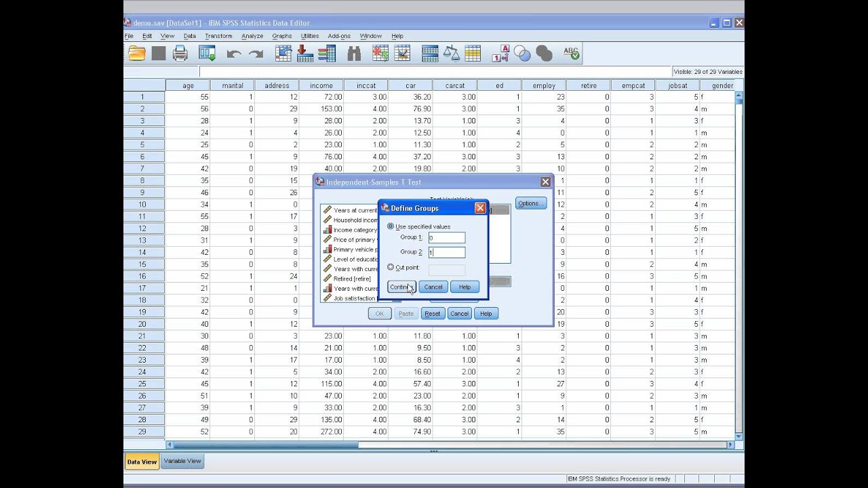Click the Select Cases icon
The width and height of the screenshot is (868, 488).
pyautogui.click(x=473, y=54)
